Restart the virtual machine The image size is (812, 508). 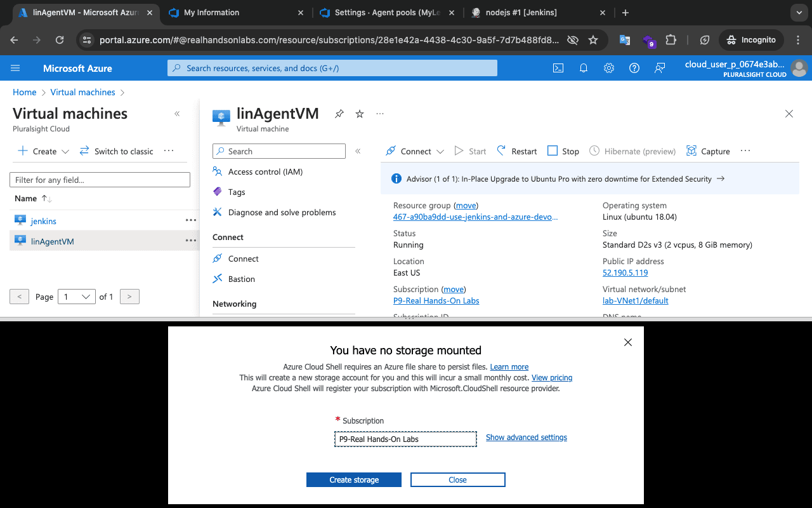(x=516, y=151)
